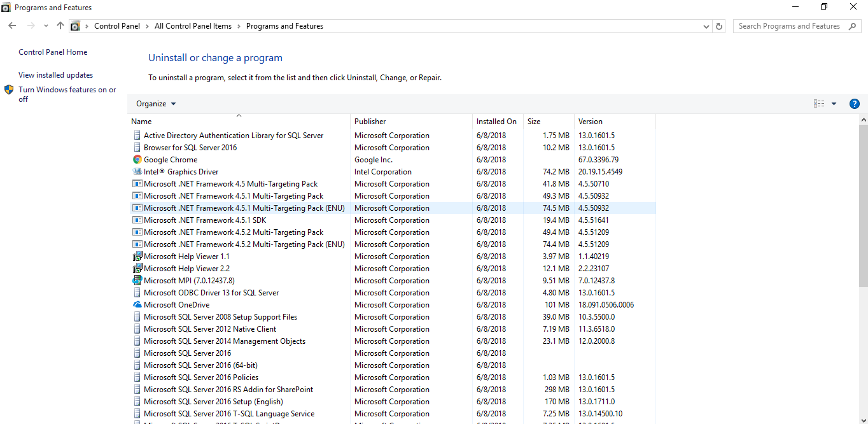Image resolution: width=868 pixels, height=424 pixels.
Task: Go up one level with the Up arrow
Action: tap(60, 26)
